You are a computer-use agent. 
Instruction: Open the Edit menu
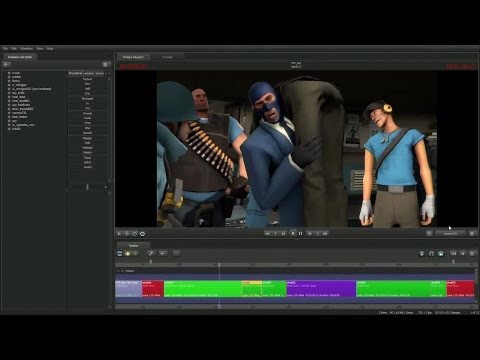pos(14,49)
